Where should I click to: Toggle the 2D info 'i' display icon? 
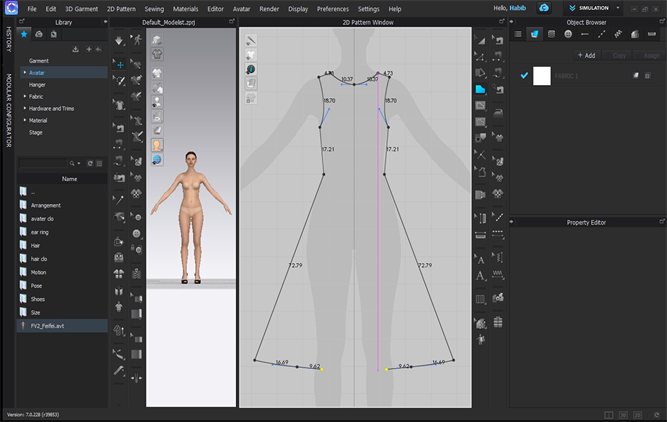(x=251, y=69)
